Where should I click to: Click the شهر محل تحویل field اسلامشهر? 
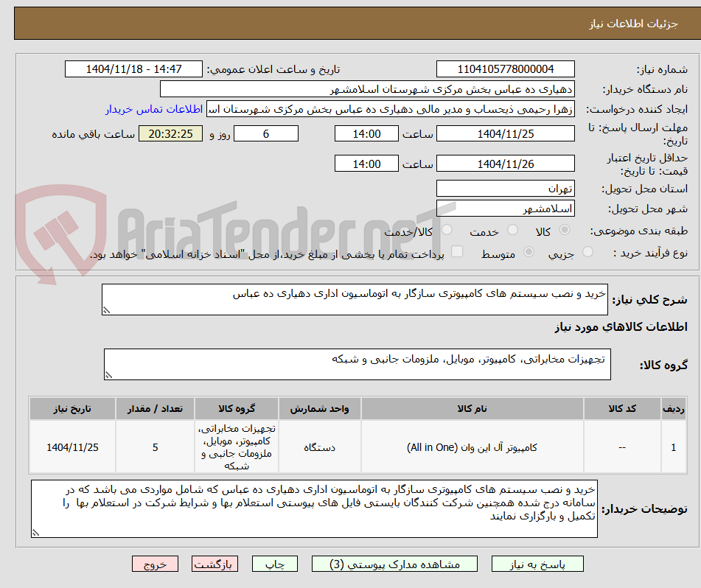(505, 209)
